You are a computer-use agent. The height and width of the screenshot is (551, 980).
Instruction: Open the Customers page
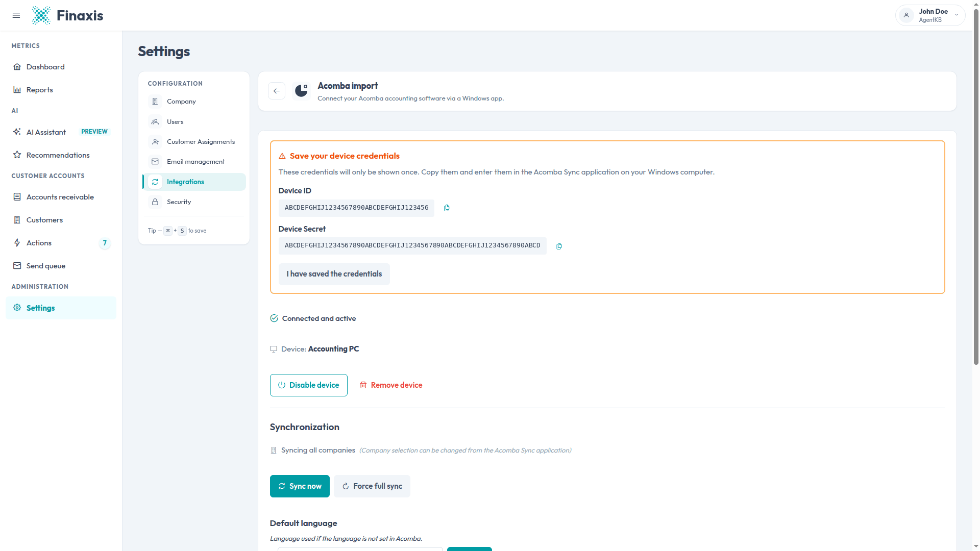(x=61, y=220)
